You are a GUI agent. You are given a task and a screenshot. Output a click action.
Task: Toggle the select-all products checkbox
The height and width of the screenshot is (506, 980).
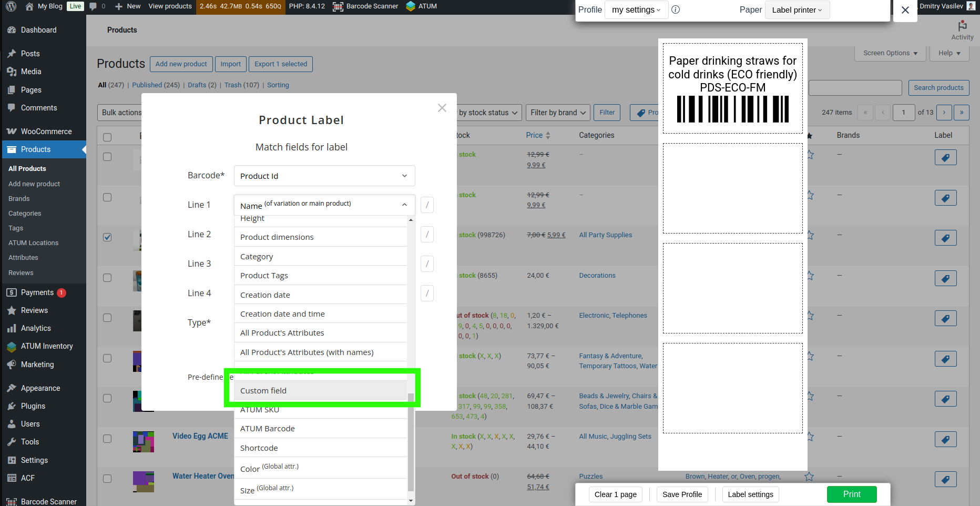pyautogui.click(x=107, y=137)
